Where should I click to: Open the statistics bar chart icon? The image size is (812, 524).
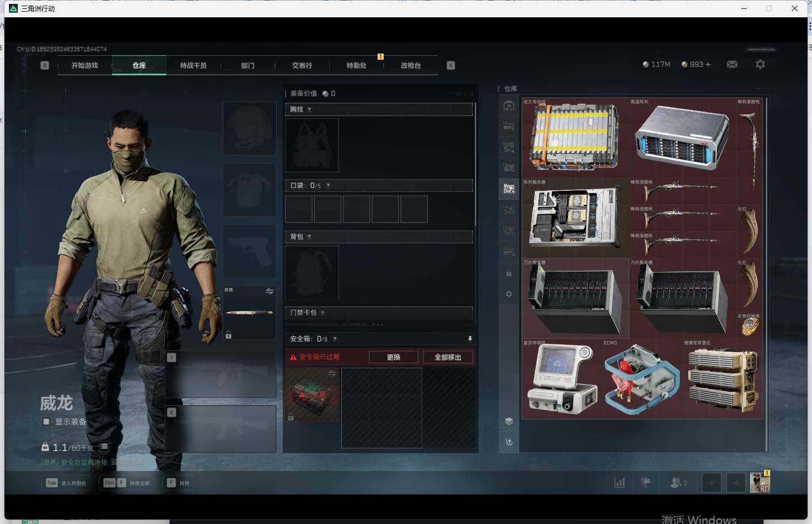[x=620, y=483]
